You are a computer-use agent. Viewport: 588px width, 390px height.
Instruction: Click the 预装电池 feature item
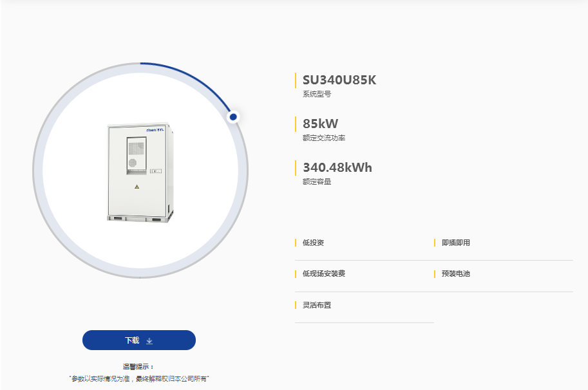(x=455, y=274)
